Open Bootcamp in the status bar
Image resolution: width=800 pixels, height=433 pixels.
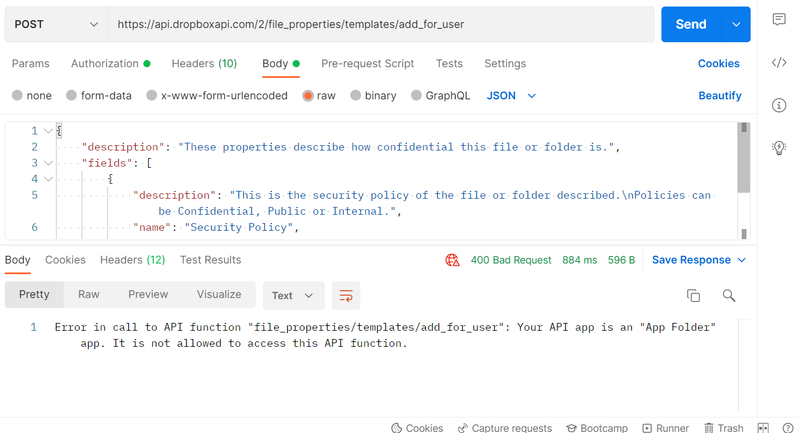597,428
